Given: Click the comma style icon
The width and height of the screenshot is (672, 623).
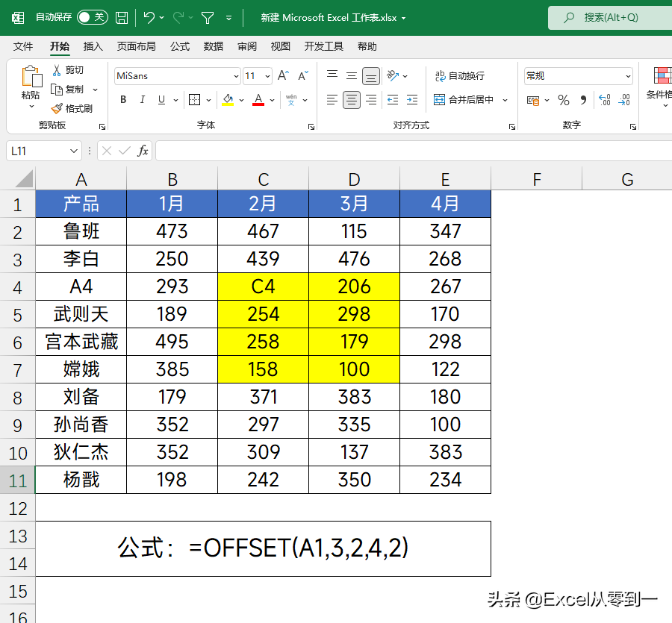Looking at the screenshot, I should (583, 100).
